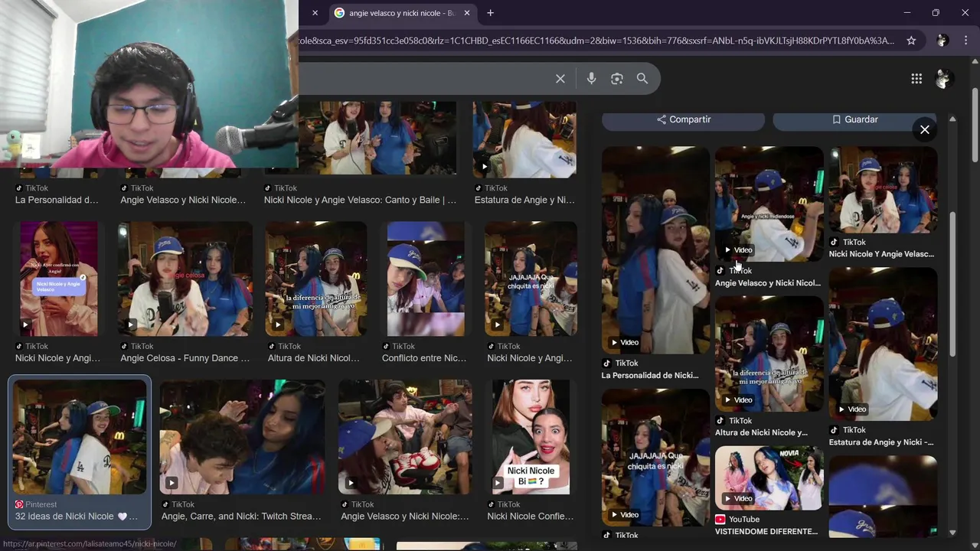
Task: Open 'VISTIENDOME DIFERENTE...' YouTube link
Action: (x=766, y=531)
